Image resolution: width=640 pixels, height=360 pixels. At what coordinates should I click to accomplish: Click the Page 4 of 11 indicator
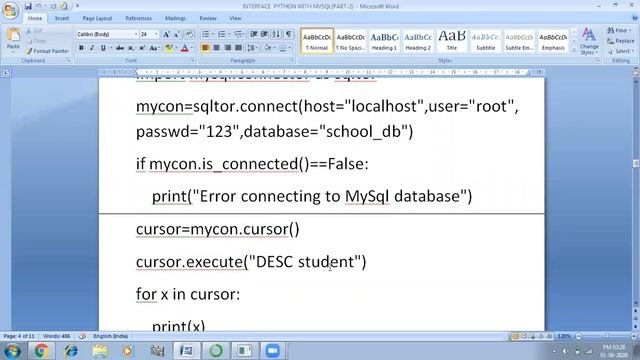coord(19,336)
